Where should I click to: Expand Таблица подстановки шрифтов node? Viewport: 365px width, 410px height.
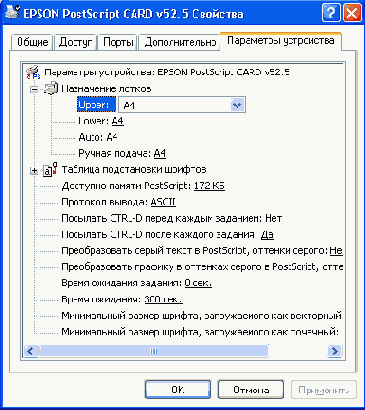[x=34, y=171]
